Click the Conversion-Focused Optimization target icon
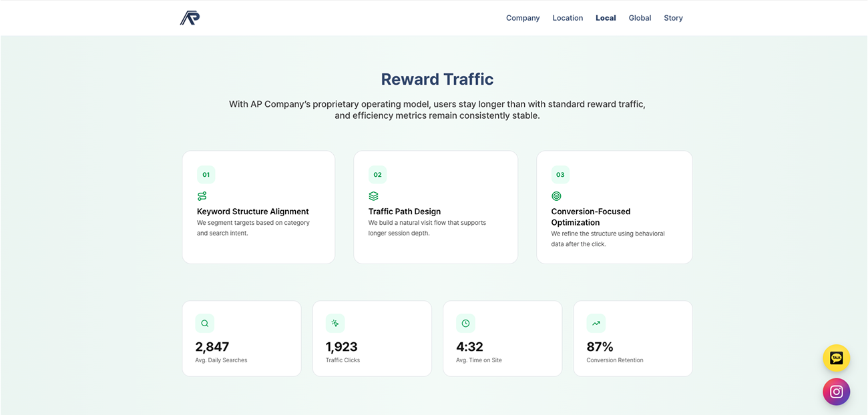 (x=556, y=196)
